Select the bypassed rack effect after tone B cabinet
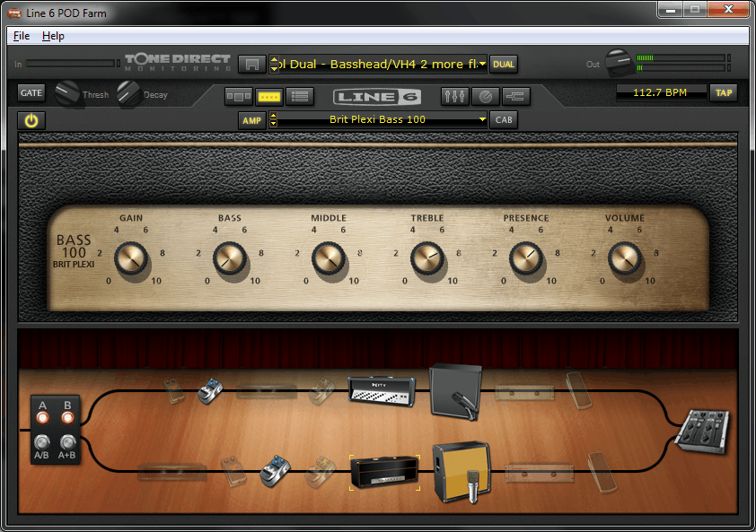Image resolution: width=756 pixels, height=532 pixels. (x=539, y=473)
